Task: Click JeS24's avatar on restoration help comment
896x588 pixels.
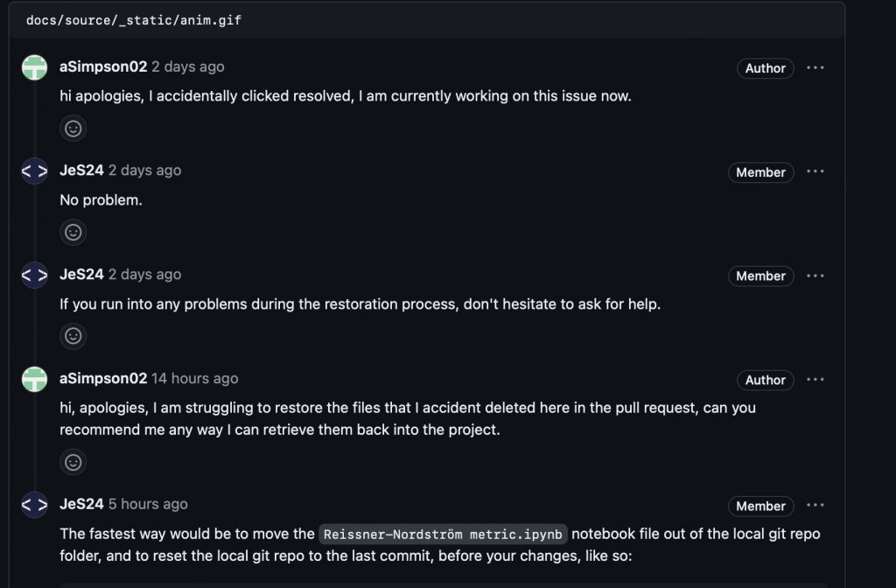Action: click(x=34, y=275)
